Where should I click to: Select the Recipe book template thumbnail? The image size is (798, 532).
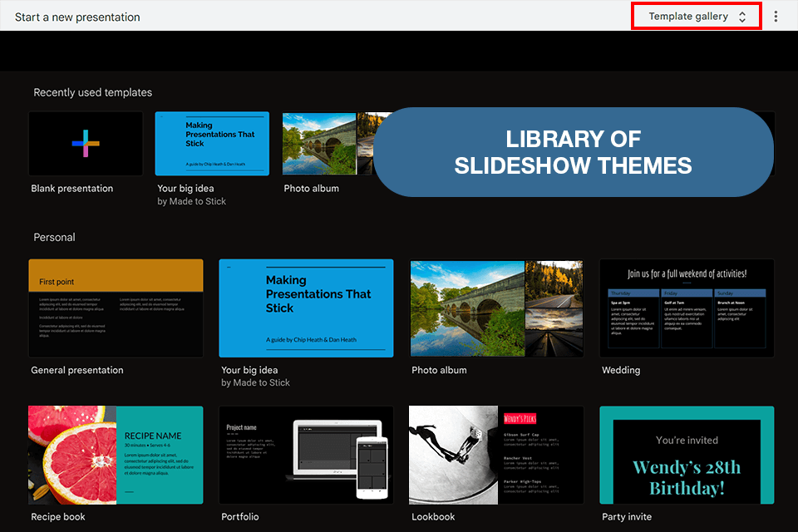116,456
